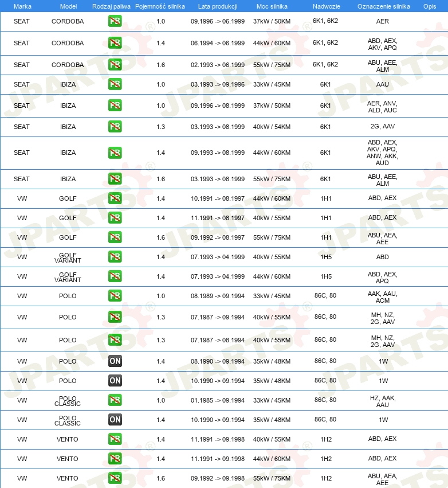
Task: Select engine code AAU in Ibiza 1.0 row
Action: pos(382,84)
